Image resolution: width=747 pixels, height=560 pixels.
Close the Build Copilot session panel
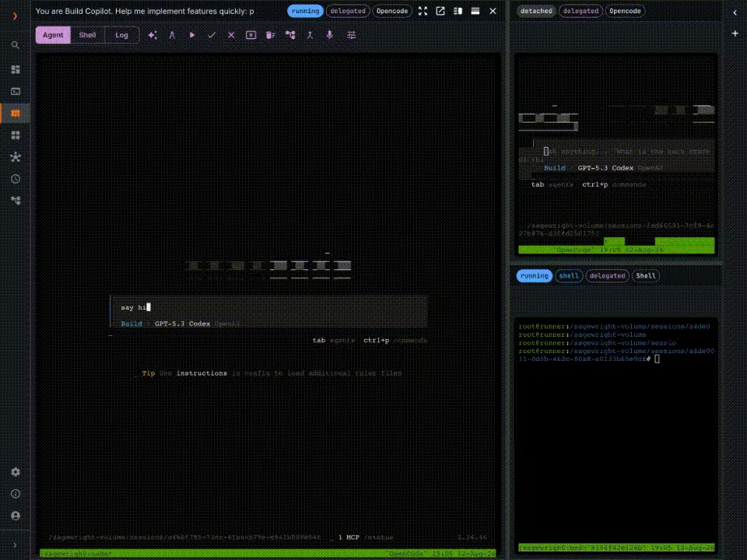[x=493, y=11]
